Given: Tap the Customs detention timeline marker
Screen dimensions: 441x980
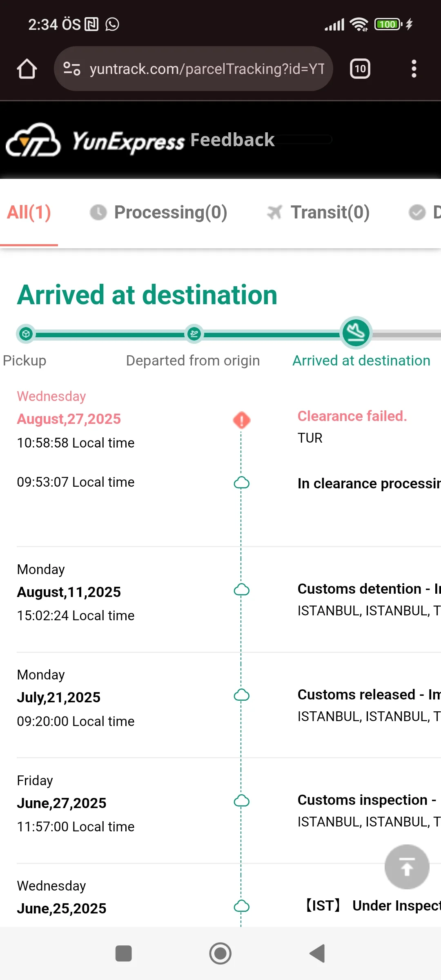Looking at the screenshot, I should [x=241, y=590].
